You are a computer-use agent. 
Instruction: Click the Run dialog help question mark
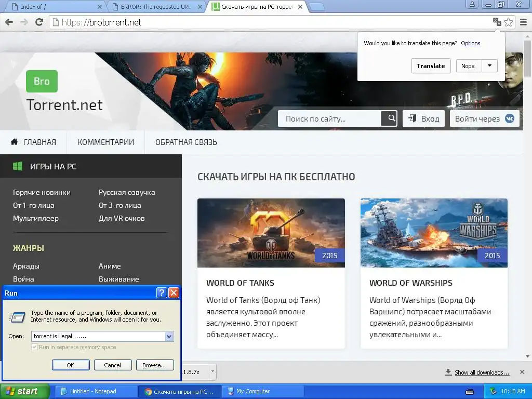[162, 293]
